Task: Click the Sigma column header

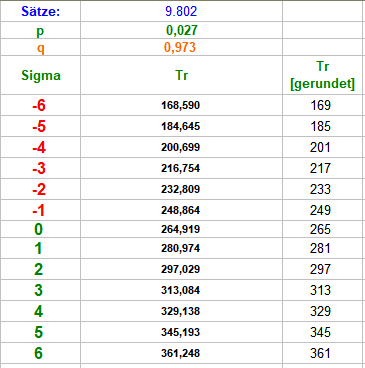Action: click(x=40, y=75)
